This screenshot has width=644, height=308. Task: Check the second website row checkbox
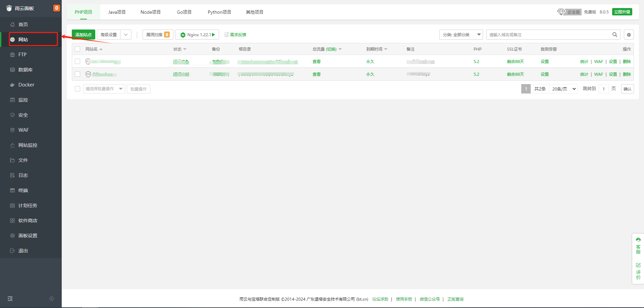coord(77,74)
